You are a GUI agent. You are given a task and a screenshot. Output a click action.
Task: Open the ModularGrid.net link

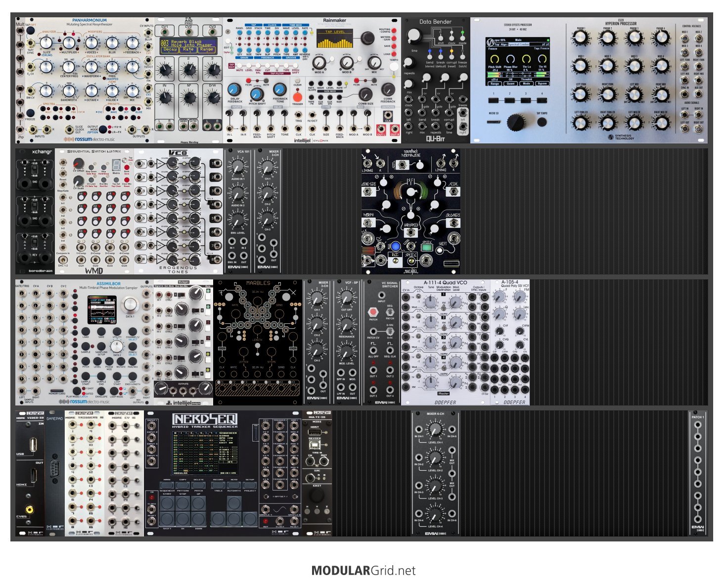pos(364,571)
